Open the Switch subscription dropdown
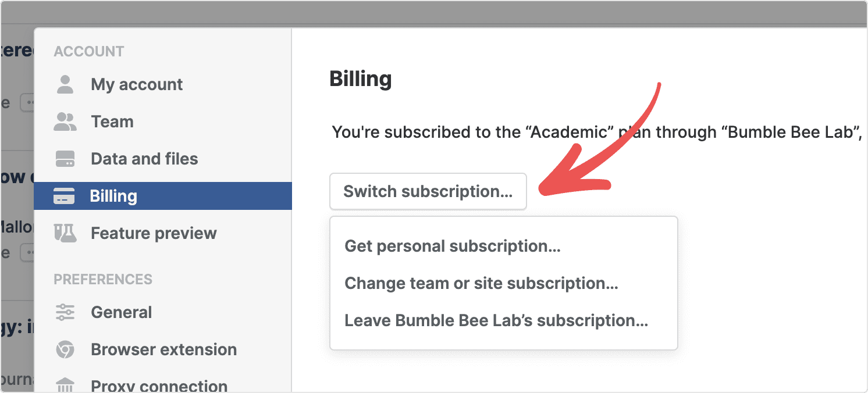Image resolution: width=868 pixels, height=393 pixels. click(428, 191)
